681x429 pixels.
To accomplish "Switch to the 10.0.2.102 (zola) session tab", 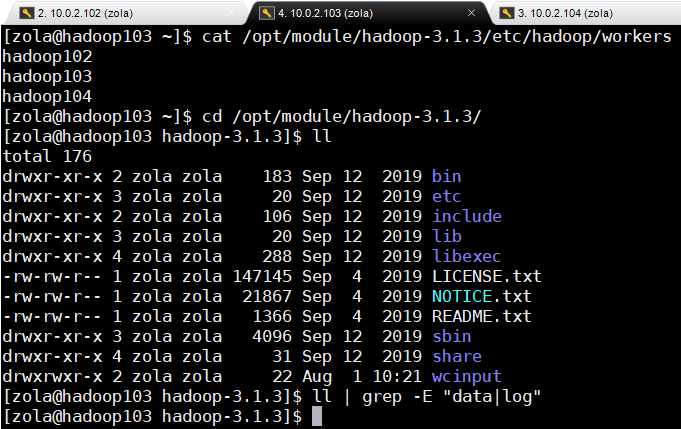I will [125, 13].
